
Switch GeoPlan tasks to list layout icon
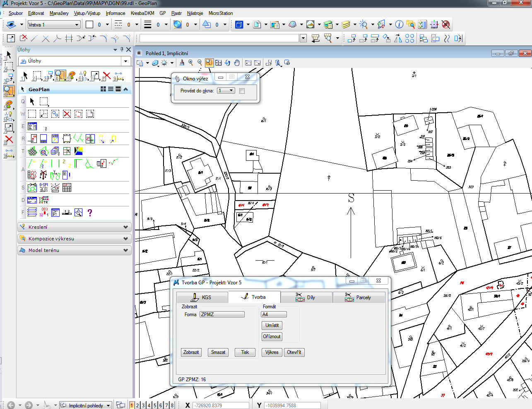tap(111, 89)
